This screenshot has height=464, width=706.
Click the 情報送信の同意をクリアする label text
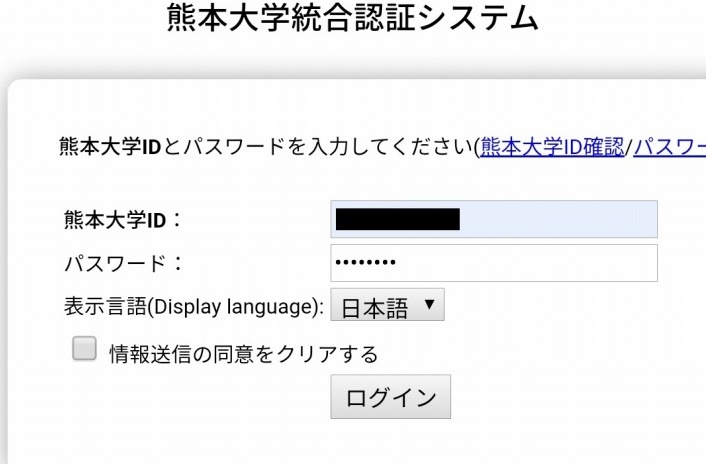click(x=244, y=354)
